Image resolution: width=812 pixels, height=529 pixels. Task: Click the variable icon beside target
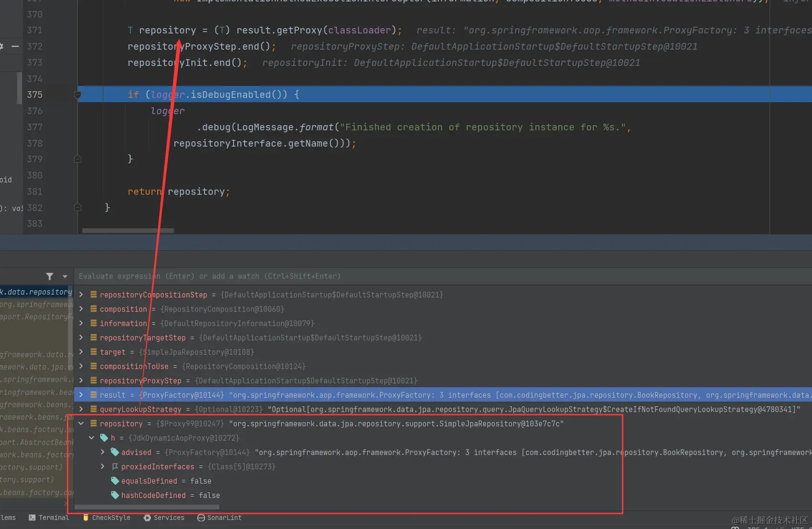pos(94,352)
